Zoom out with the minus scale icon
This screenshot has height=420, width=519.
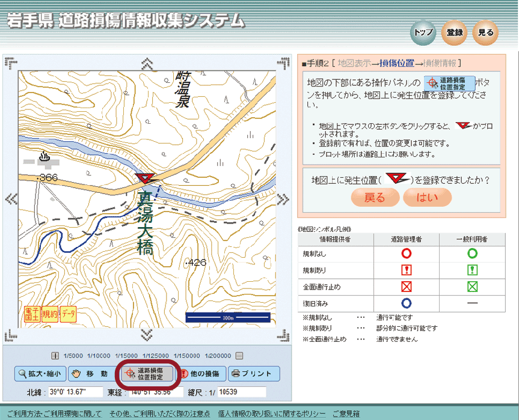tap(239, 356)
